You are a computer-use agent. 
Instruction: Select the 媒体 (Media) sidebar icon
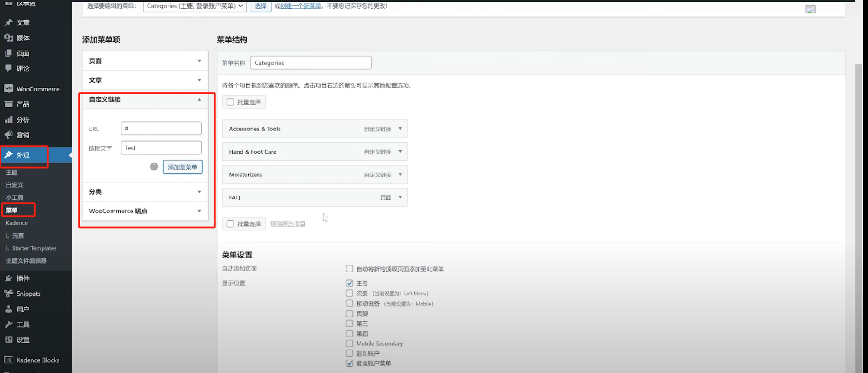[8, 38]
